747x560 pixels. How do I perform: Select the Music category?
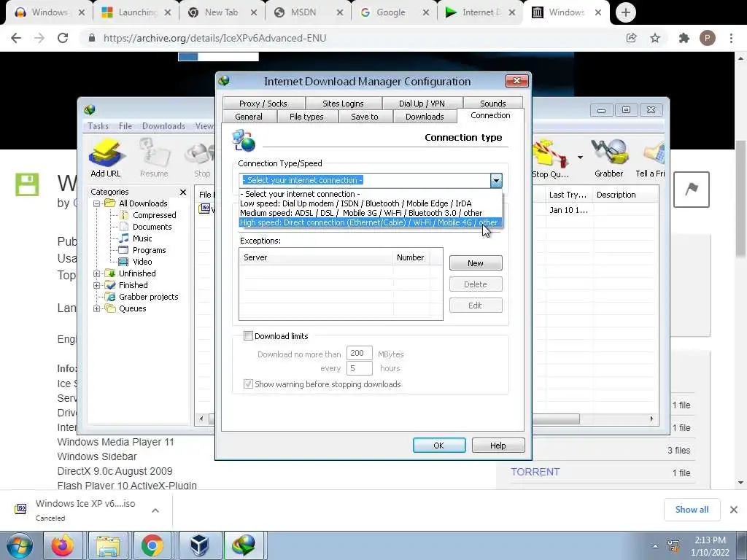pyautogui.click(x=142, y=238)
